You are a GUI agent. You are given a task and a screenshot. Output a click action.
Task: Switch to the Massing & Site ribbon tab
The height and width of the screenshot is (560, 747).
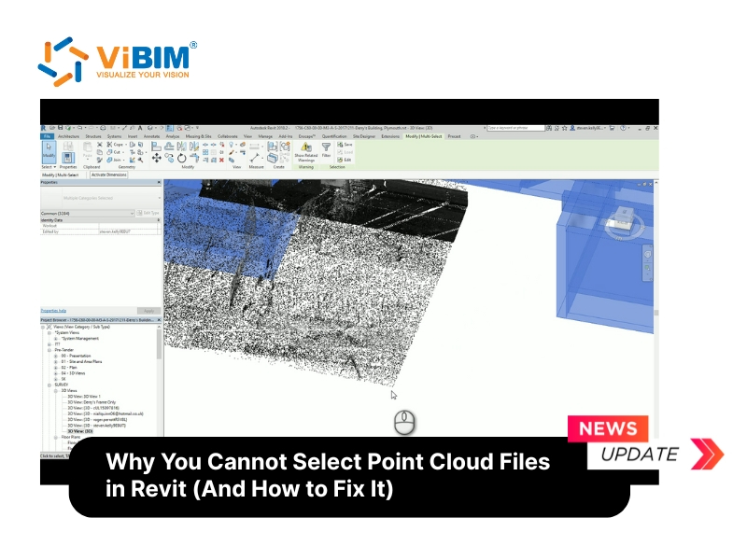199,136
